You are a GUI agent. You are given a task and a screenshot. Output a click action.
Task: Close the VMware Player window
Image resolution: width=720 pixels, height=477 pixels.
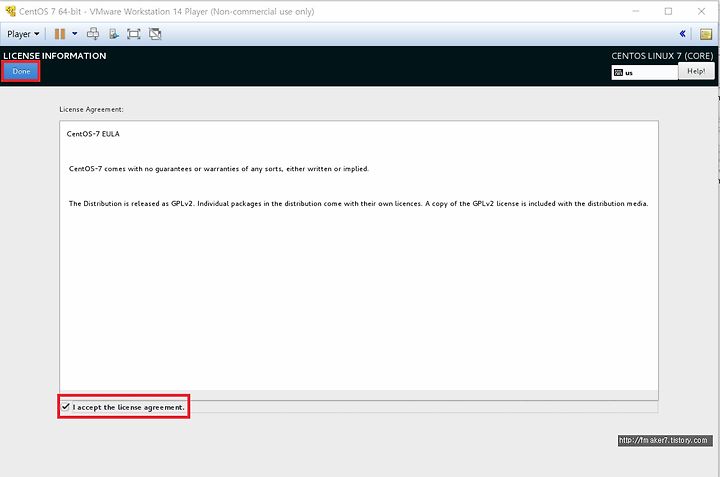tap(701, 11)
